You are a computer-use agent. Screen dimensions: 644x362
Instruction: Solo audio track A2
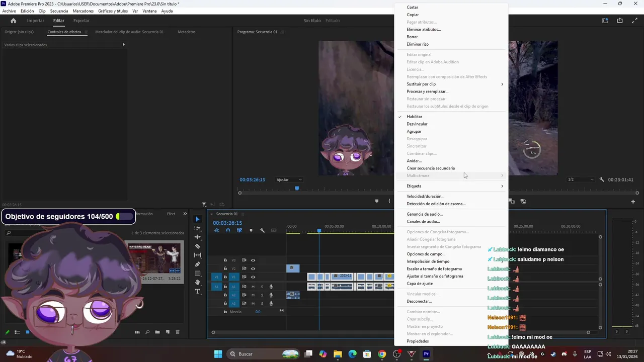point(262,295)
